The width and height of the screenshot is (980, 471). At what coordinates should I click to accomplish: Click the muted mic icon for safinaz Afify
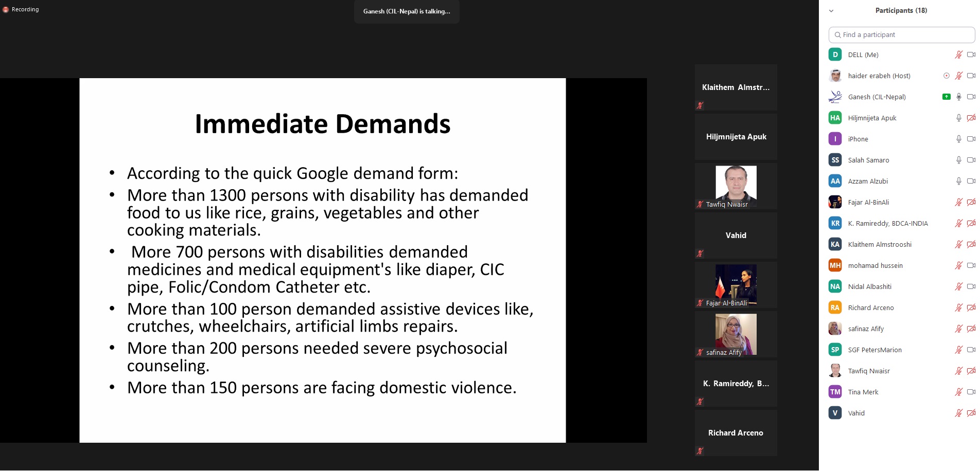tap(958, 329)
